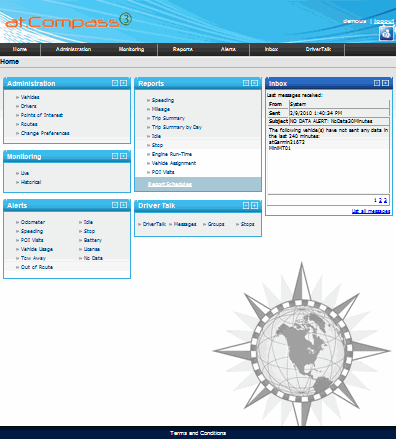The width and height of the screenshot is (396, 440).
Task: Open the Odometer alert
Action: tap(33, 222)
